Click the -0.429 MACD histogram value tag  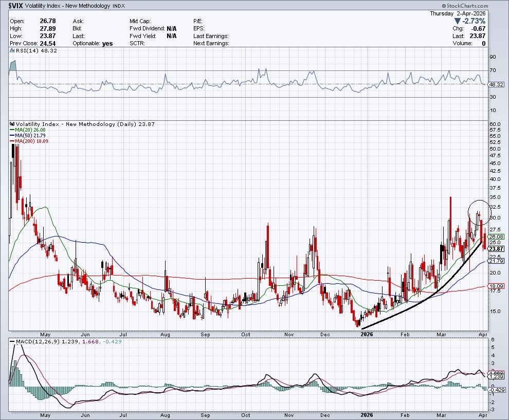point(496,390)
